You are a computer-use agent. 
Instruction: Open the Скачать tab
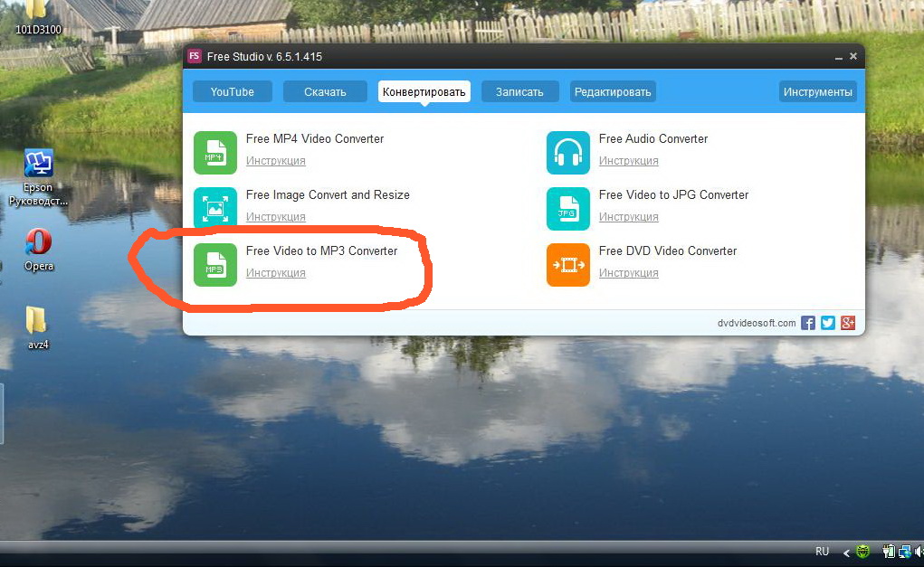pos(325,92)
